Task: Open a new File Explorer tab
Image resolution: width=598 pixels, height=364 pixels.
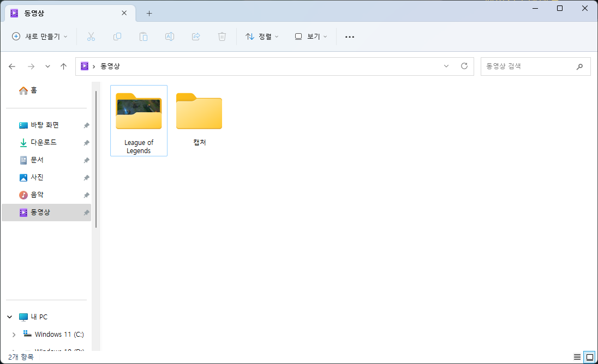Action: click(x=149, y=13)
